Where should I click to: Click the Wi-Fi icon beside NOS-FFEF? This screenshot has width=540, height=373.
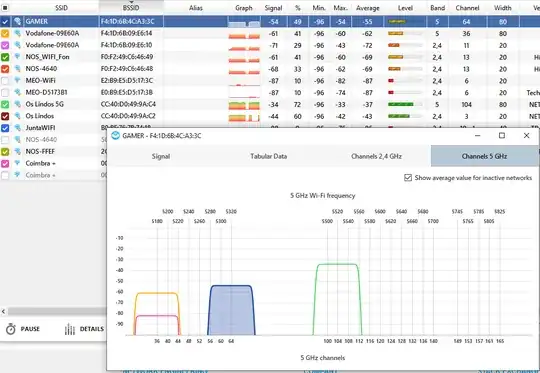[17, 152]
